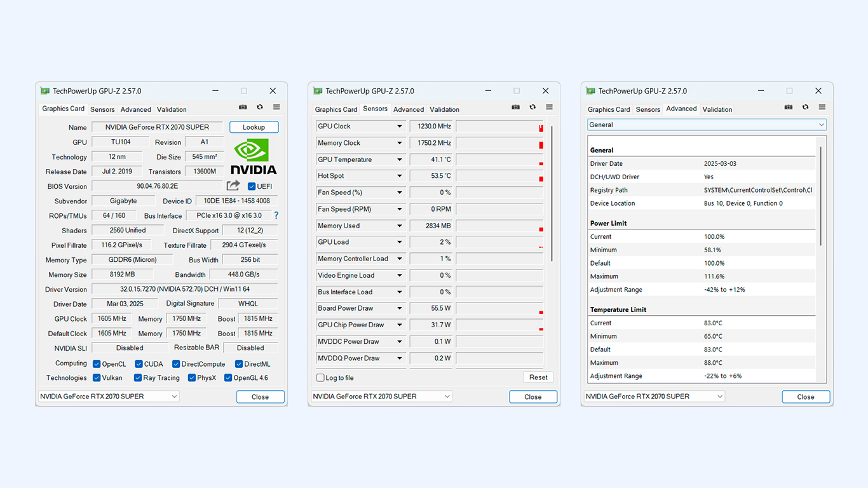Screen dimensions: 868x488
Task: Open hamburger menu in Graphics Card window
Action: click(276, 107)
